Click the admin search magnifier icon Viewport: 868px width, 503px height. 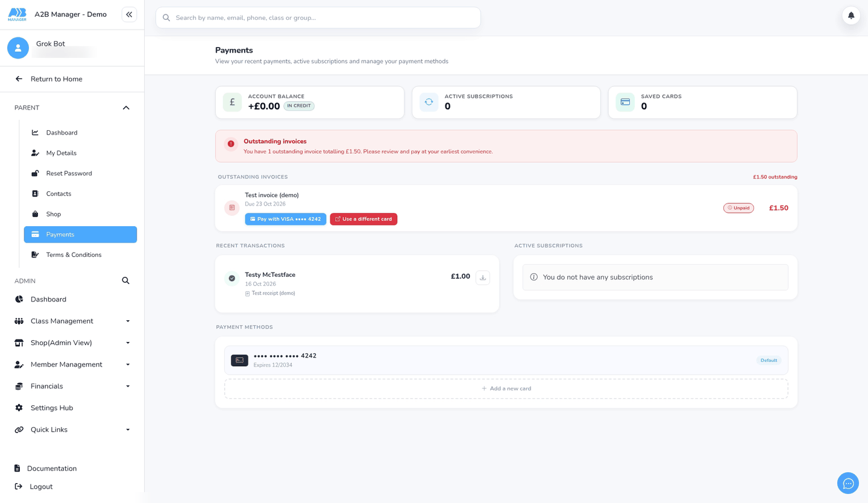click(x=125, y=280)
